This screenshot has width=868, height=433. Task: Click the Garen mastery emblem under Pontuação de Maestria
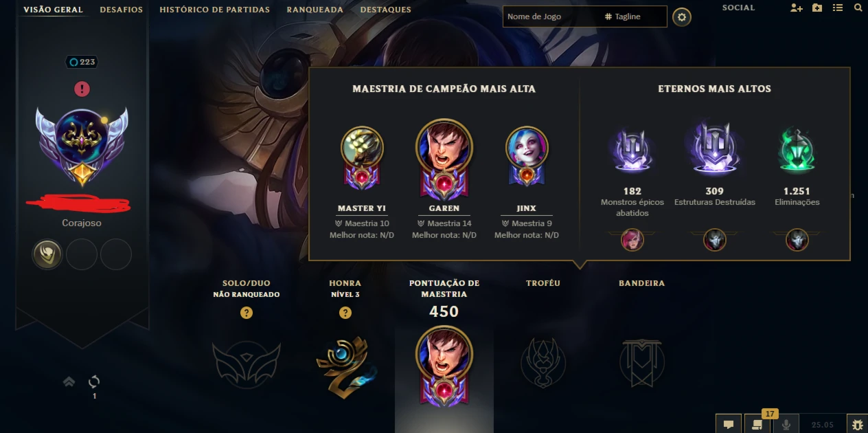tap(444, 366)
